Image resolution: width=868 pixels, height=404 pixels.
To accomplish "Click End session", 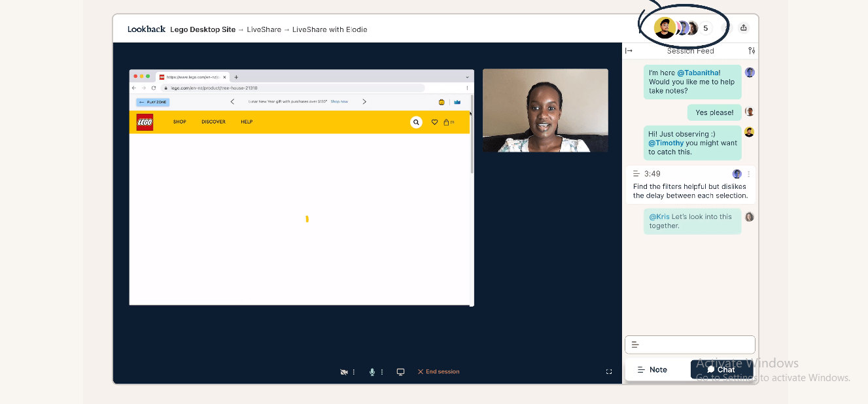I will coord(439,372).
